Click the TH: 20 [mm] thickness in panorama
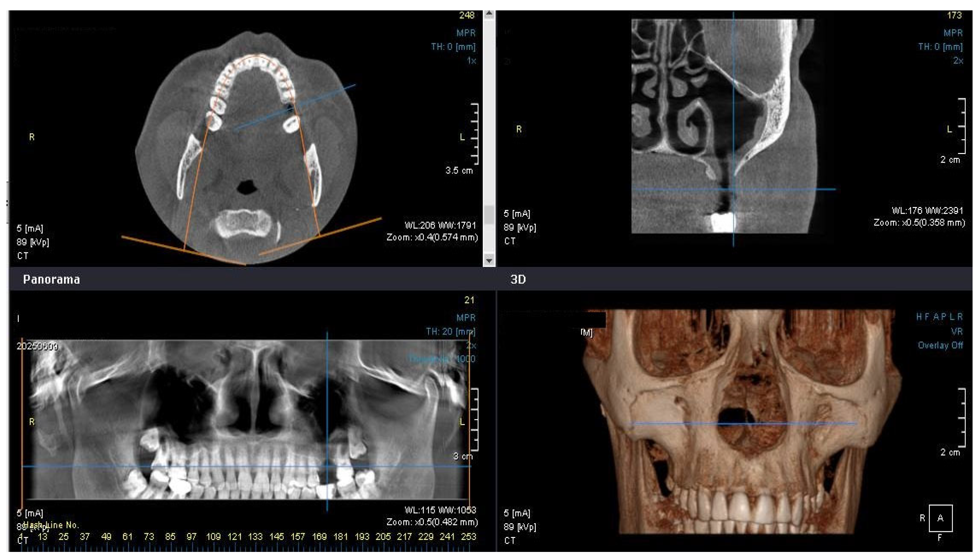Screen dimensions: 980x560 point(450,332)
